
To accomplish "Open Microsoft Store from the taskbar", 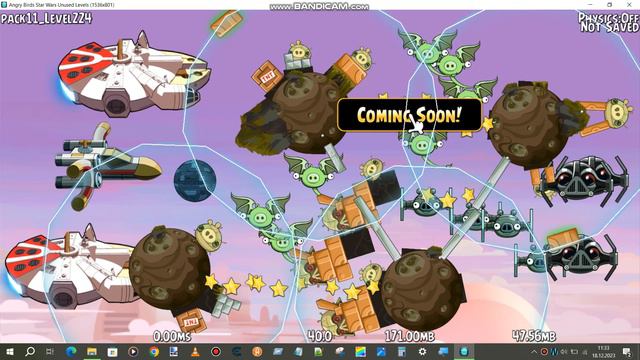I will tap(112, 351).
